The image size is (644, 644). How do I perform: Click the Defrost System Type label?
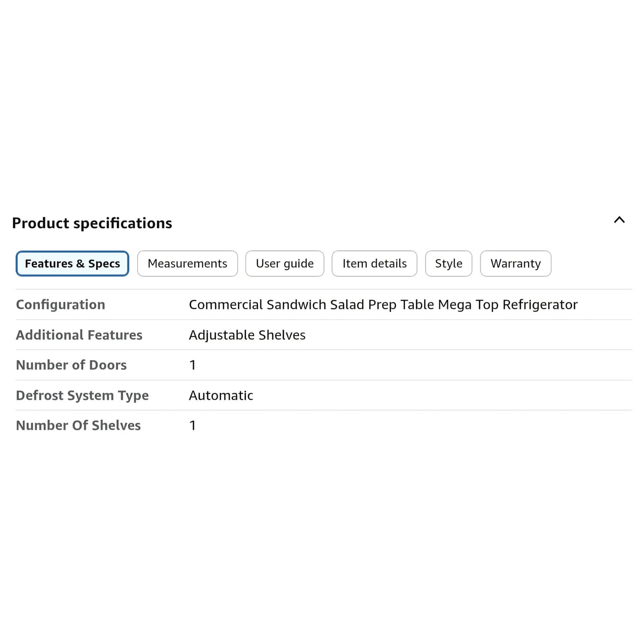tap(82, 395)
